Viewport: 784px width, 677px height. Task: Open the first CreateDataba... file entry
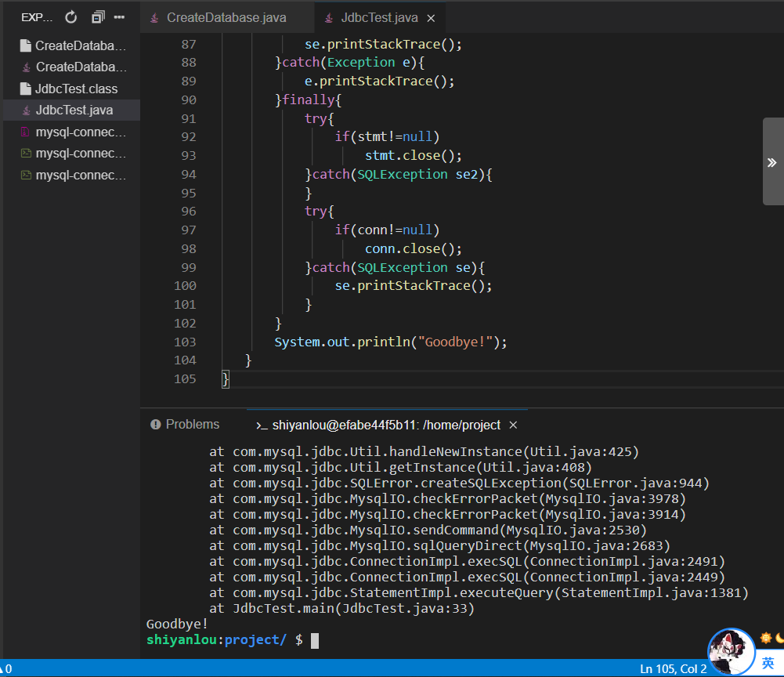click(x=71, y=45)
